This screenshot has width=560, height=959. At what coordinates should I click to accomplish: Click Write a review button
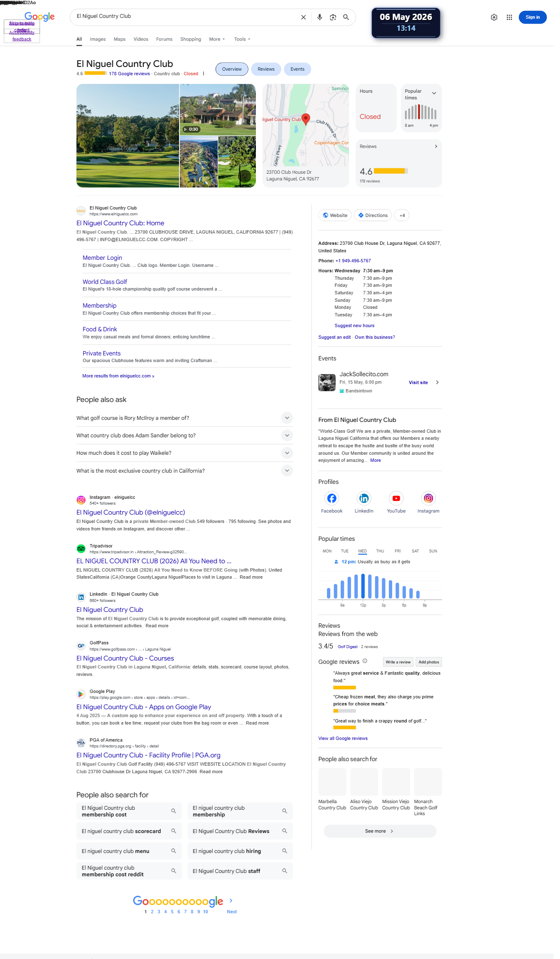click(398, 662)
